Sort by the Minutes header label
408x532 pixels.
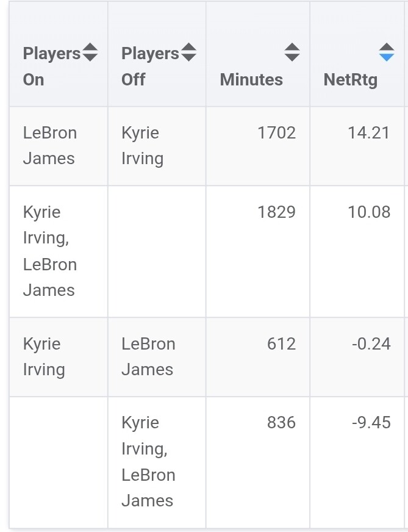(251, 79)
